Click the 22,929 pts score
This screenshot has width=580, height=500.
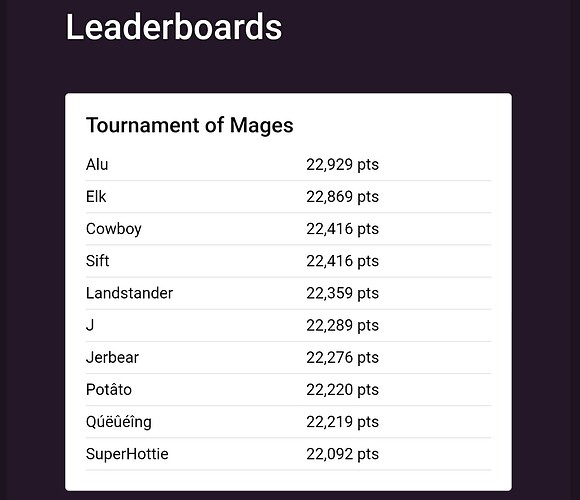tap(343, 165)
